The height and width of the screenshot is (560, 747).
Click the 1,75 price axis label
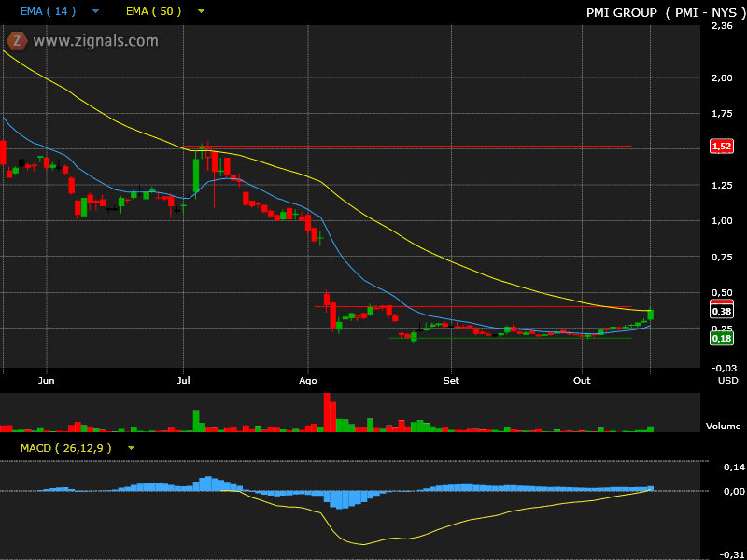pos(722,113)
